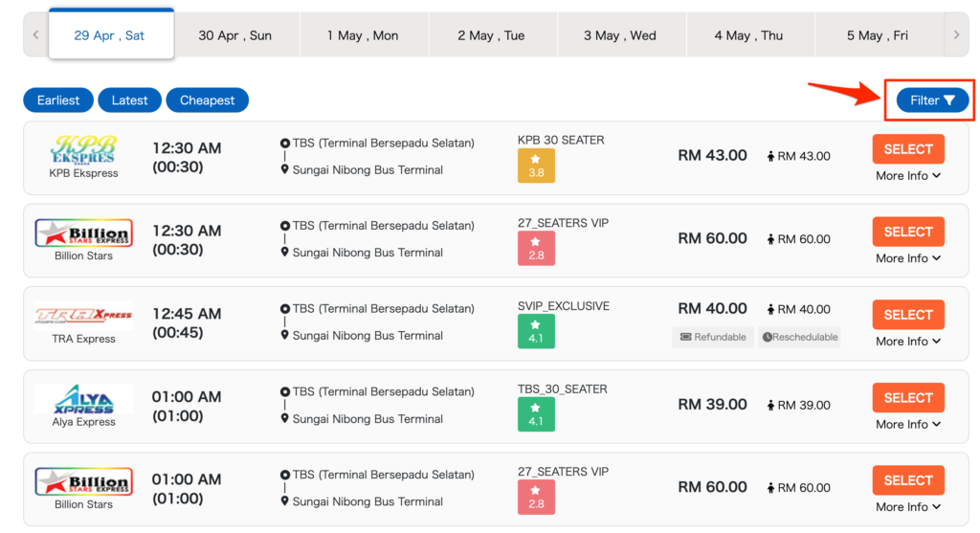980x533 pixels.
Task: Click the TRA Express logo
Action: tap(83, 316)
